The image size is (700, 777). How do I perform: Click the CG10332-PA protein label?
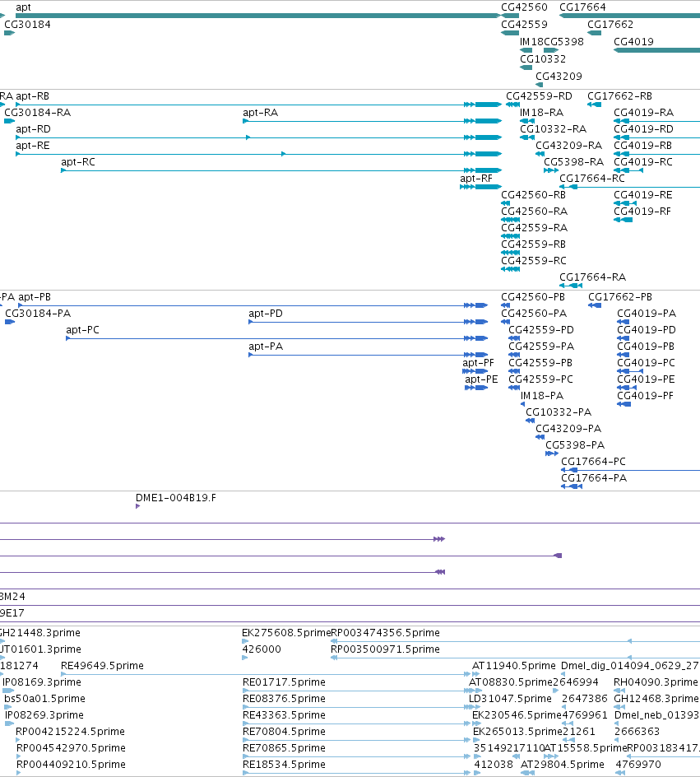559,412
